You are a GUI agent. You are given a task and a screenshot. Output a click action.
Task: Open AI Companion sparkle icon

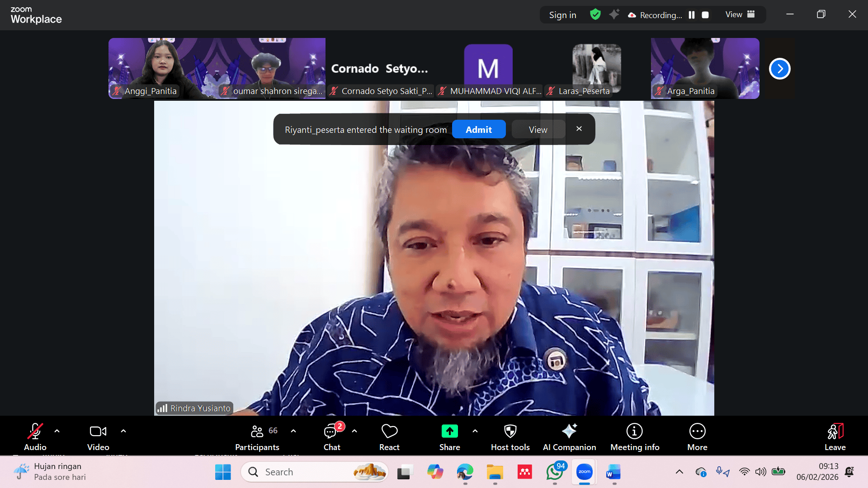coord(569,432)
